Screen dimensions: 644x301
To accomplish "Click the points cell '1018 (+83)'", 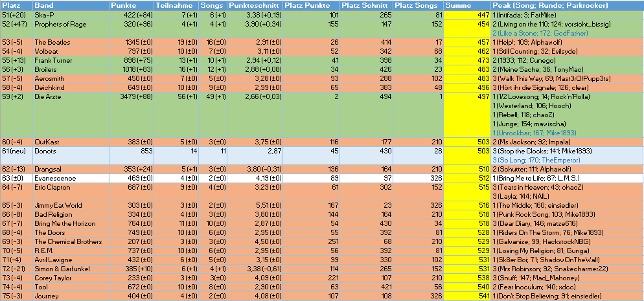I will [132, 69].
